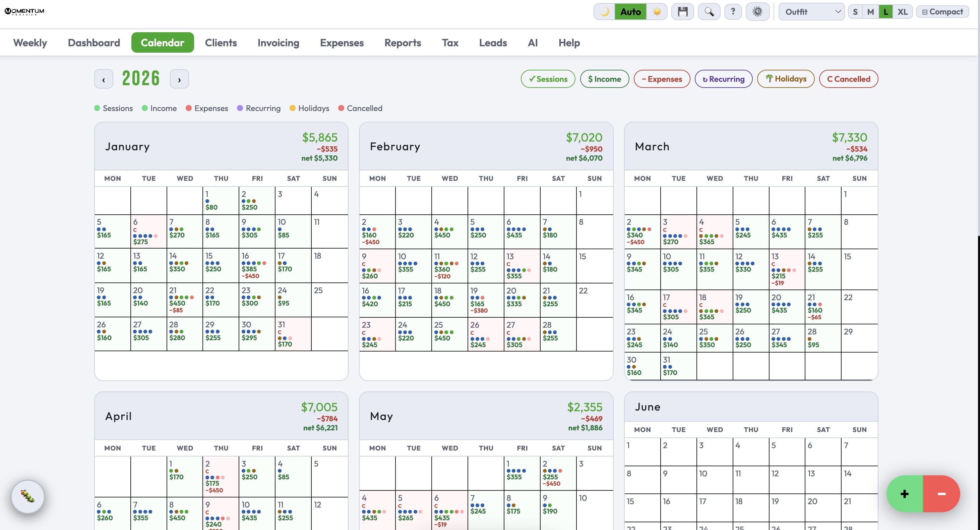This screenshot has height=530, width=980.
Task: Open the AI tab
Action: click(532, 43)
